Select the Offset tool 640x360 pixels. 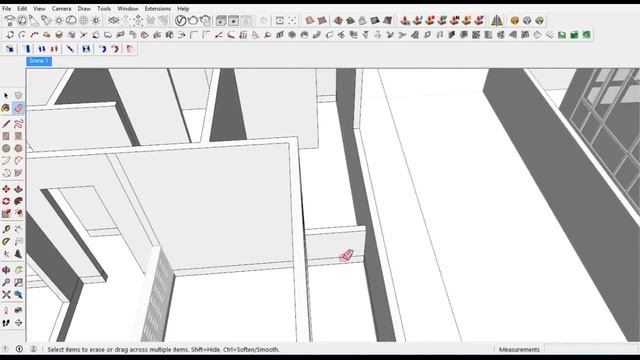pos(18,213)
